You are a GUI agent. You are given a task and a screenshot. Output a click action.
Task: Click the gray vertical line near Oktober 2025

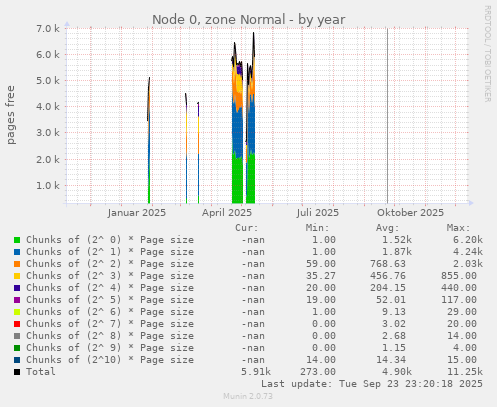click(387, 116)
